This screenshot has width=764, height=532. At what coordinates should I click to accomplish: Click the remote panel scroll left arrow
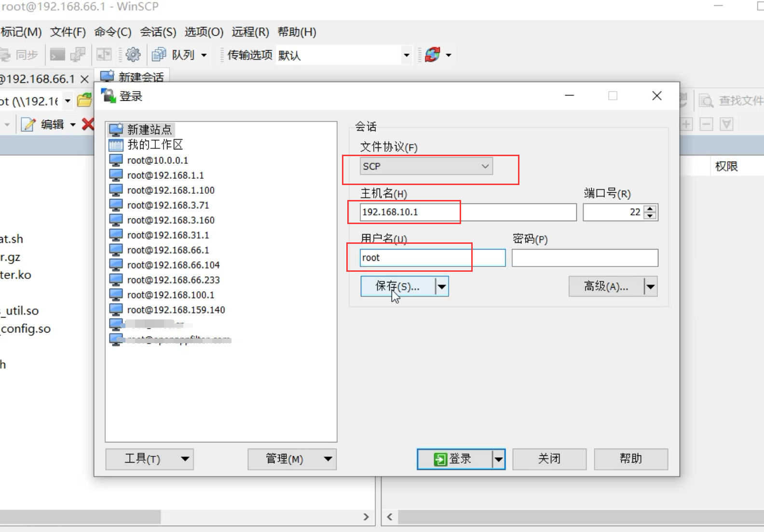click(x=389, y=517)
